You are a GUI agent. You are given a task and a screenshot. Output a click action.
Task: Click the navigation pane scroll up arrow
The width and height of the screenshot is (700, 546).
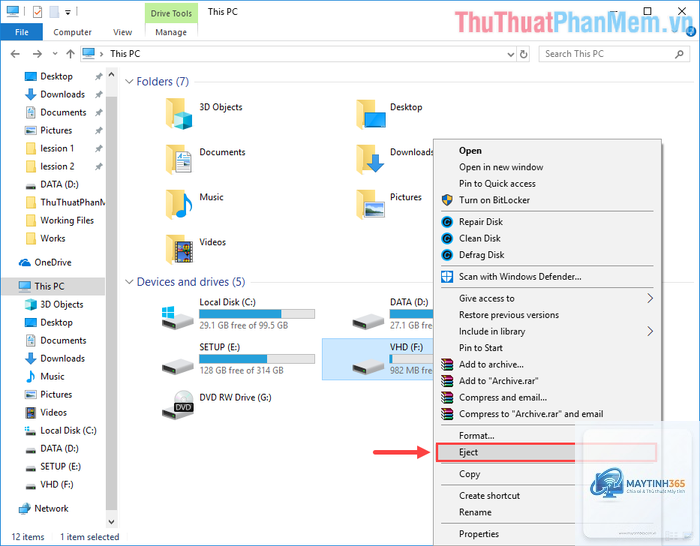point(112,75)
